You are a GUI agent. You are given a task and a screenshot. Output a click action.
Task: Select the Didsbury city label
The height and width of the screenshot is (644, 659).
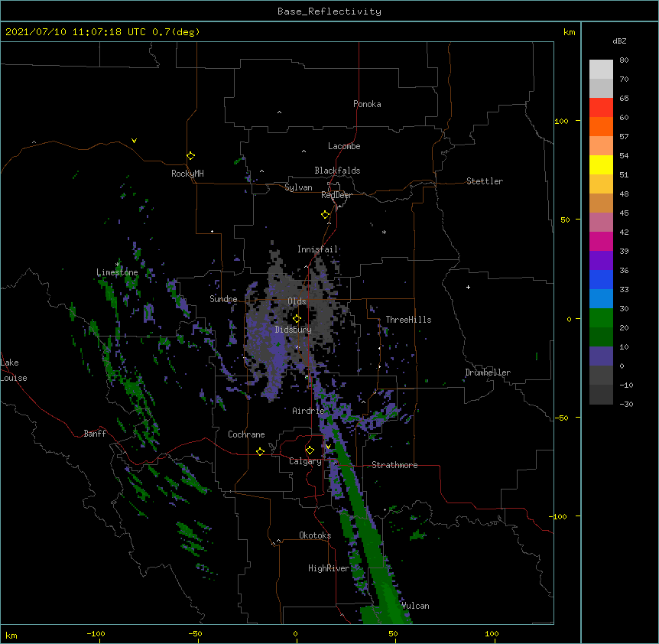294,330
